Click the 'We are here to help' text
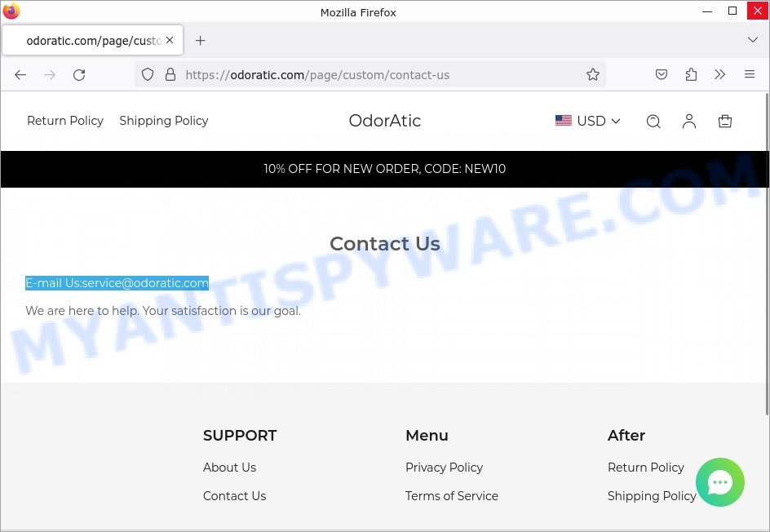This screenshot has height=532, width=770. point(163,311)
